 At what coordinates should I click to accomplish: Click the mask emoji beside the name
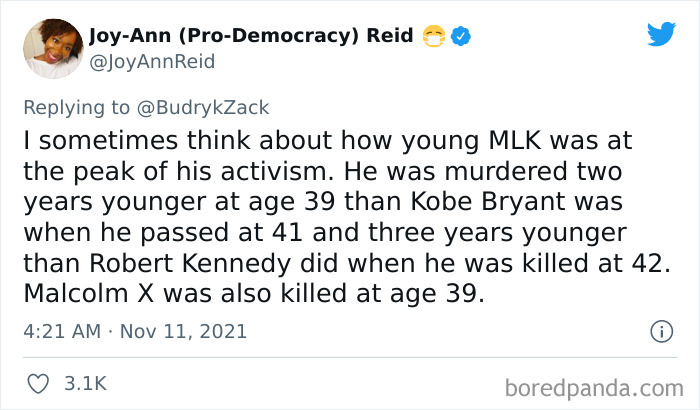click(x=433, y=36)
